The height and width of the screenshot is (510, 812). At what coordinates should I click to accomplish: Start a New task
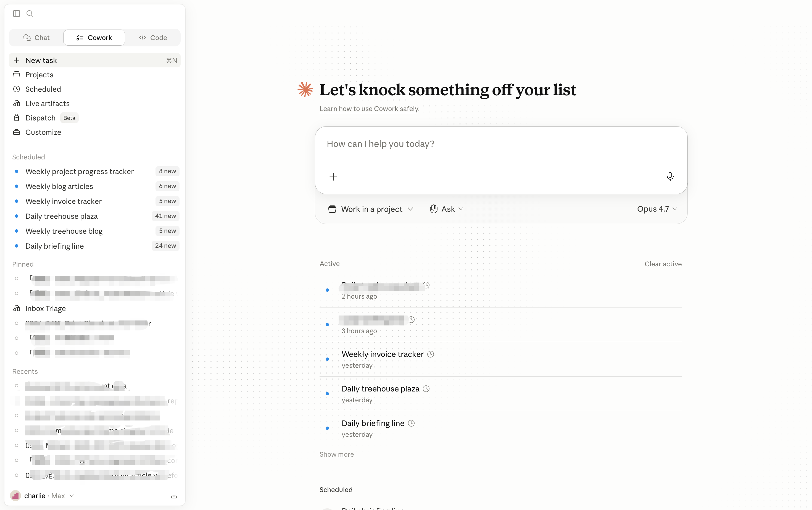(x=95, y=61)
